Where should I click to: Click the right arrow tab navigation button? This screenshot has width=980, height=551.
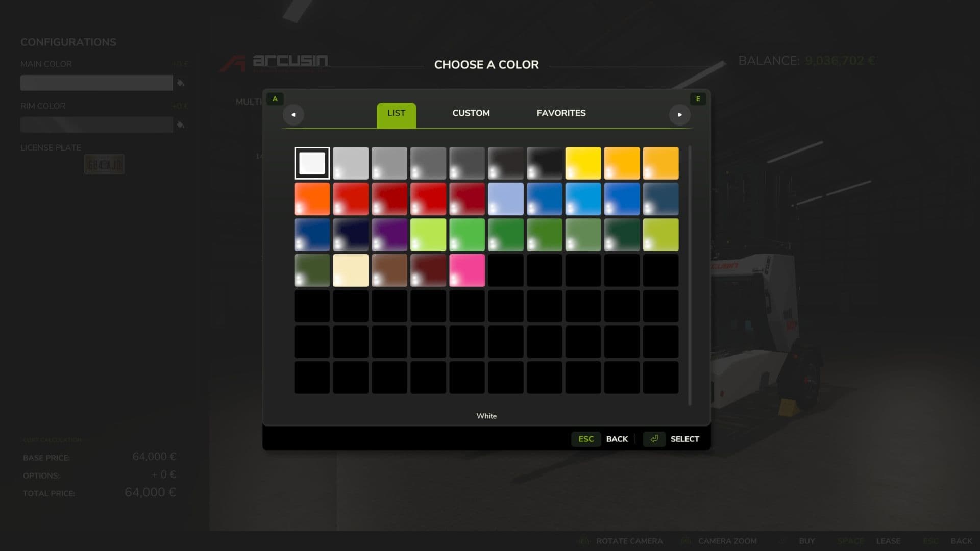click(x=679, y=115)
